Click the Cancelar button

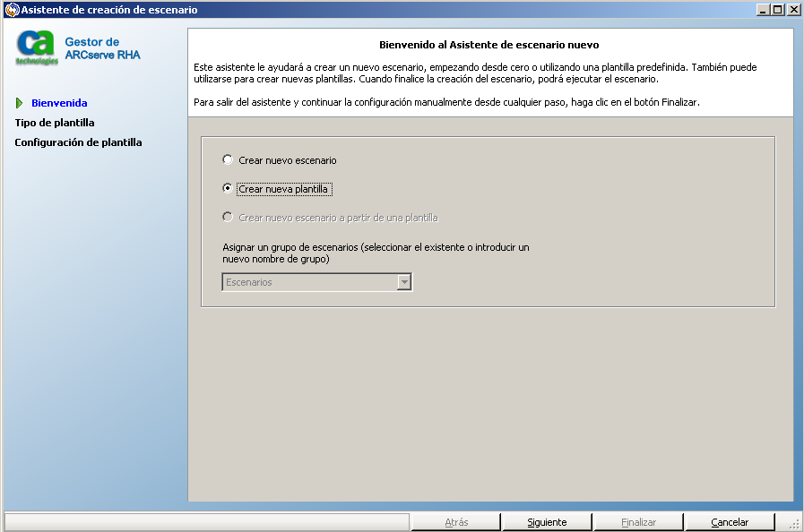tap(729, 522)
